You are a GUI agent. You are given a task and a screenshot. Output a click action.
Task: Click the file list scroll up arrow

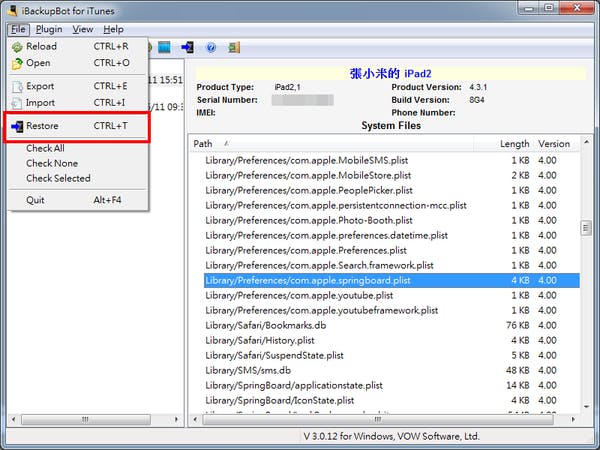586,142
